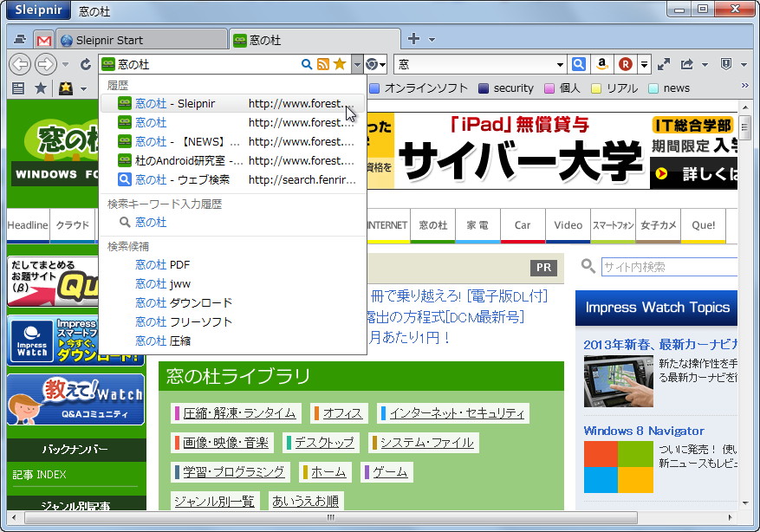Click the purple swatch beside the security bookmark
This screenshot has height=532, width=760.
point(549,88)
